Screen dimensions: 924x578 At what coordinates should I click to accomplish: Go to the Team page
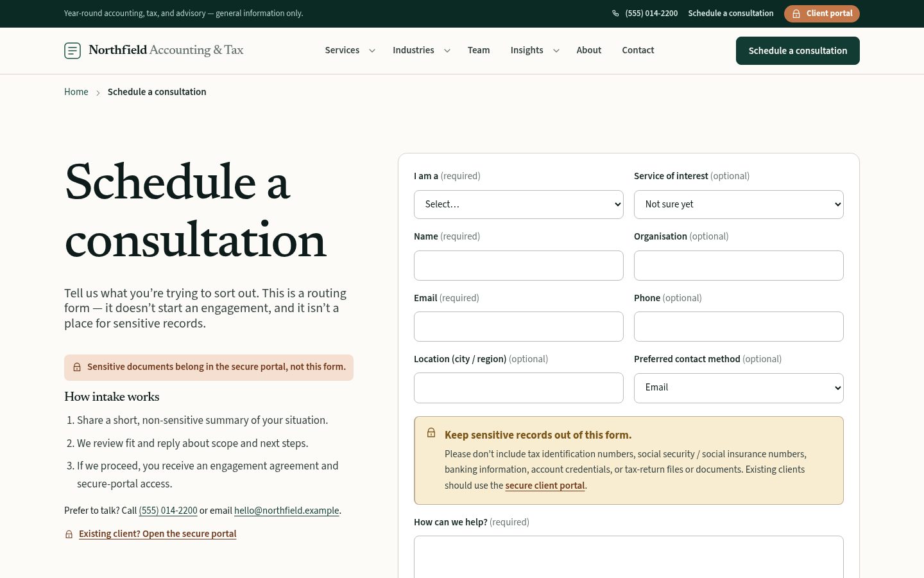tap(479, 50)
